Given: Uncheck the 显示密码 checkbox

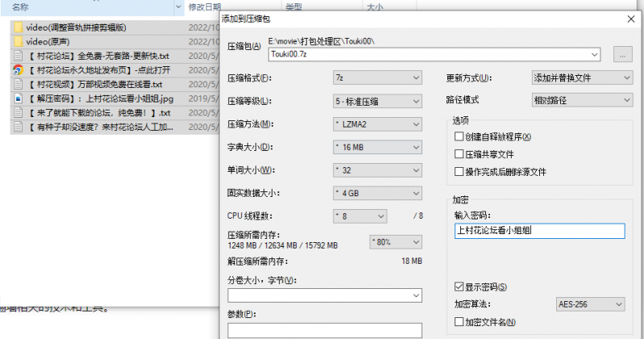Looking at the screenshot, I should (459, 287).
